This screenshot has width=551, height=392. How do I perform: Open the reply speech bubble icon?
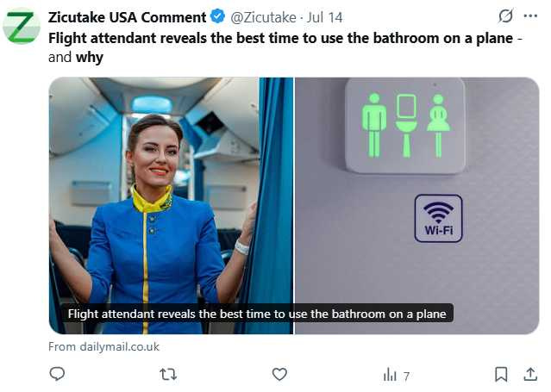[57, 374]
